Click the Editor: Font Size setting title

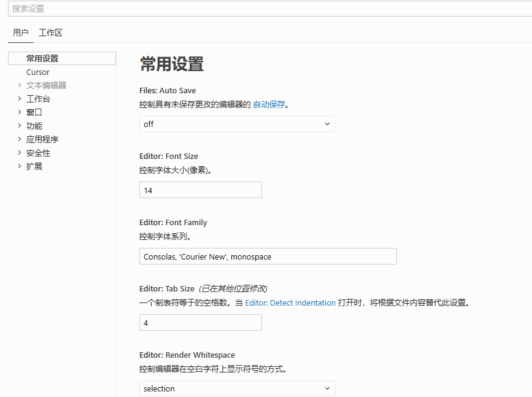(x=169, y=156)
